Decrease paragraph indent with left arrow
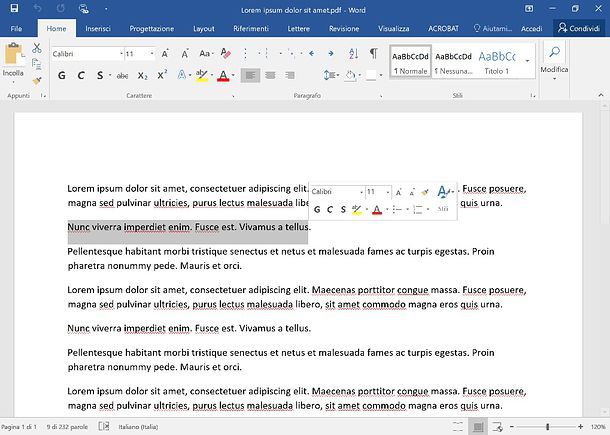 pyautogui.click(x=311, y=53)
